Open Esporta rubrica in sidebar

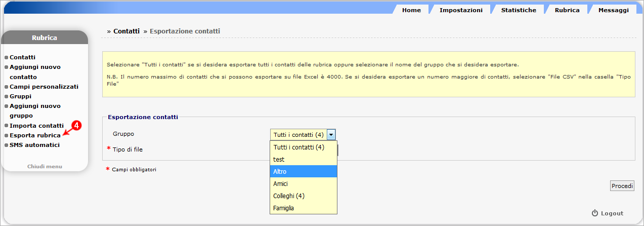click(35, 135)
